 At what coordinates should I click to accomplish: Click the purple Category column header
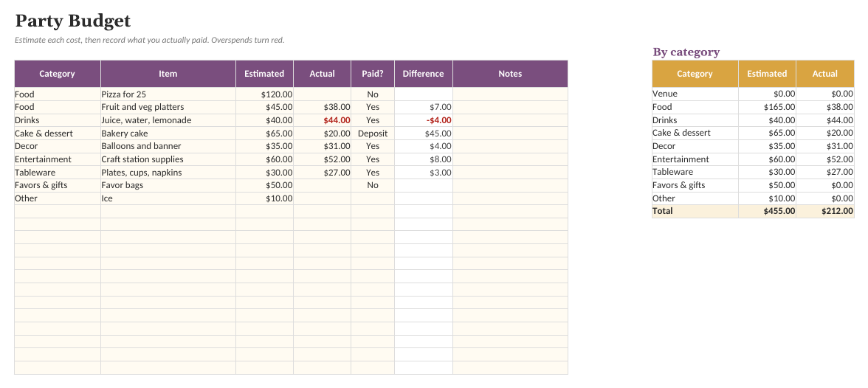click(57, 74)
